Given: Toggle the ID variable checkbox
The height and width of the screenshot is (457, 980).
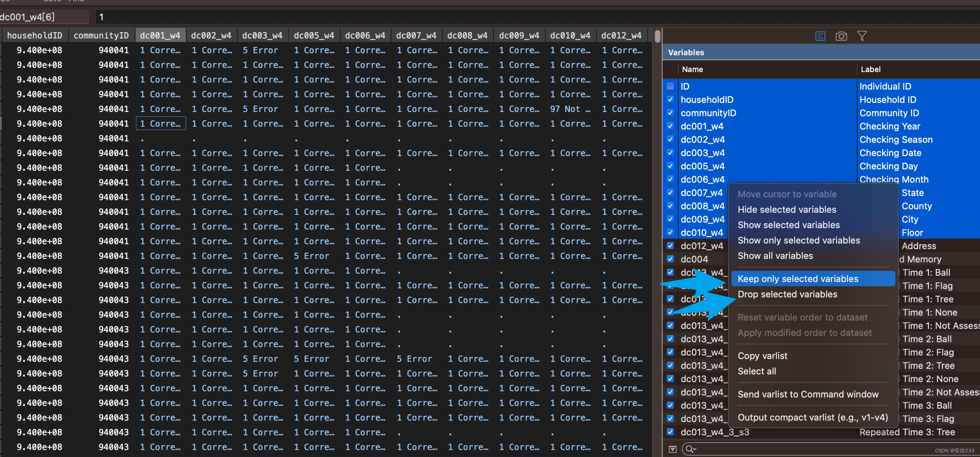Looking at the screenshot, I should [670, 86].
